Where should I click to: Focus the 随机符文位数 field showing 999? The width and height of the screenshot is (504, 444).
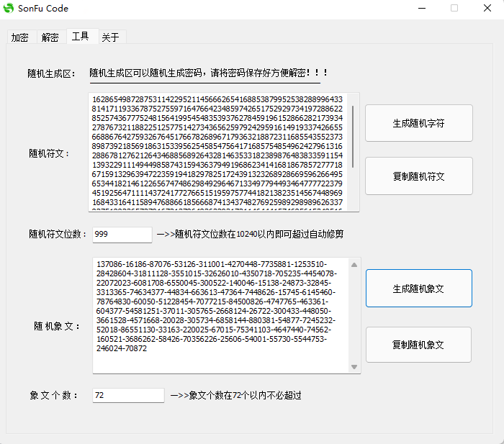122,235
